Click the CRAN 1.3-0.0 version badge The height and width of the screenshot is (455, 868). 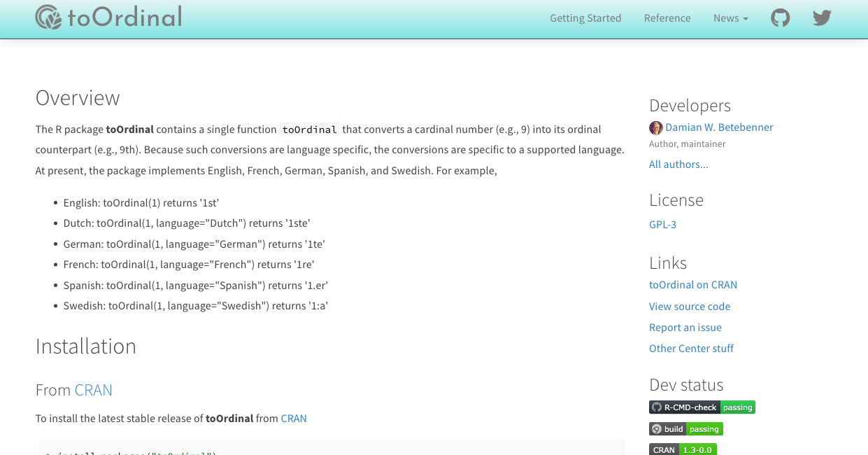682,449
